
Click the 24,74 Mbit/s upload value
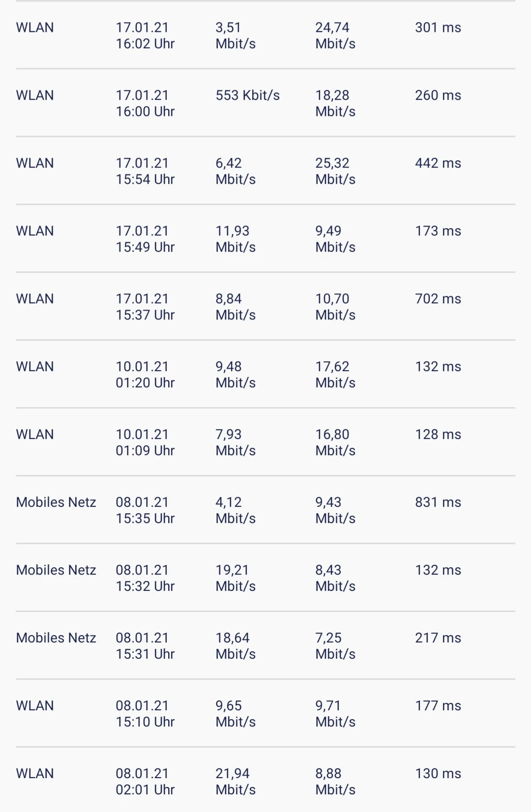pos(335,35)
